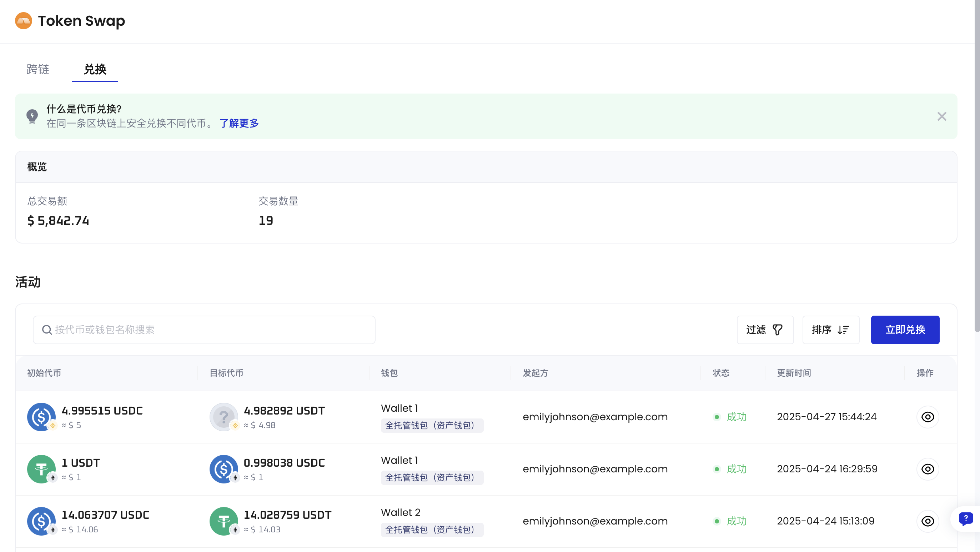The image size is (980, 552).
Task: Select the 兑换 tab
Action: click(x=95, y=70)
